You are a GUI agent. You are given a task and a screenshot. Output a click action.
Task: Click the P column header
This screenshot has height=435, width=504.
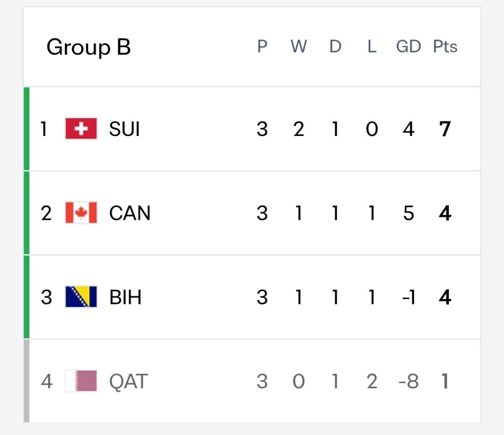[x=262, y=46]
